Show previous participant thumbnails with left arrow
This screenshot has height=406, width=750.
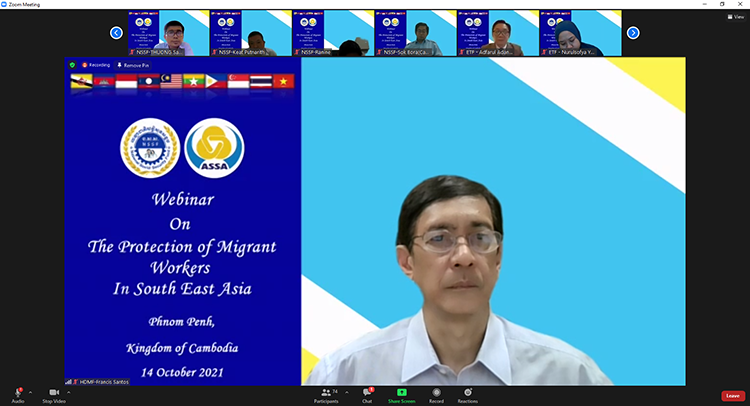pyautogui.click(x=116, y=33)
